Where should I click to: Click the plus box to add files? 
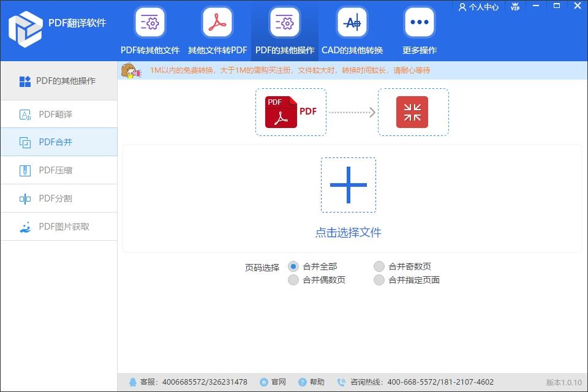pyautogui.click(x=348, y=185)
